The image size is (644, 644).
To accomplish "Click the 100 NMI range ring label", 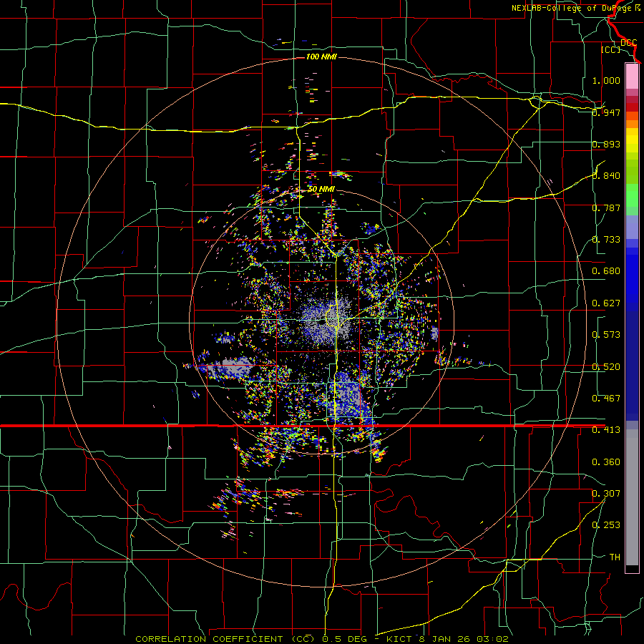I will click(x=321, y=57).
